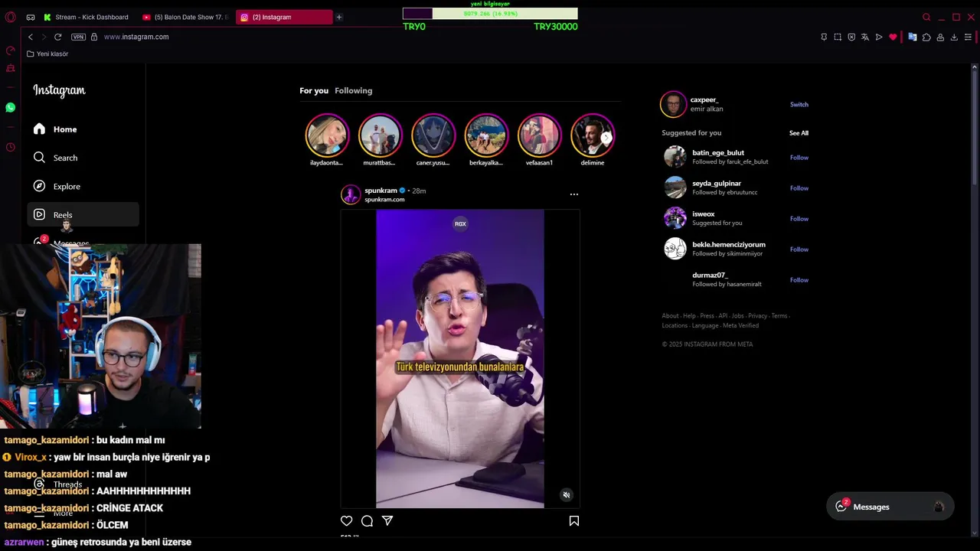
Task: Click the Instagram logo
Action: 59,90
